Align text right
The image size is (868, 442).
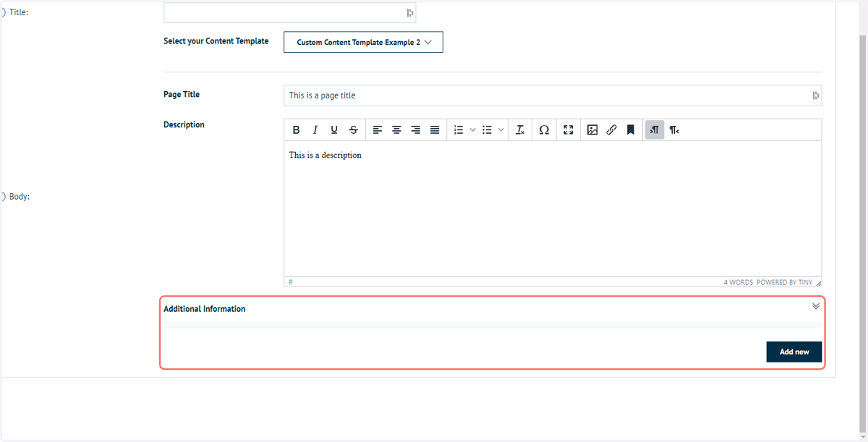pos(415,130)
